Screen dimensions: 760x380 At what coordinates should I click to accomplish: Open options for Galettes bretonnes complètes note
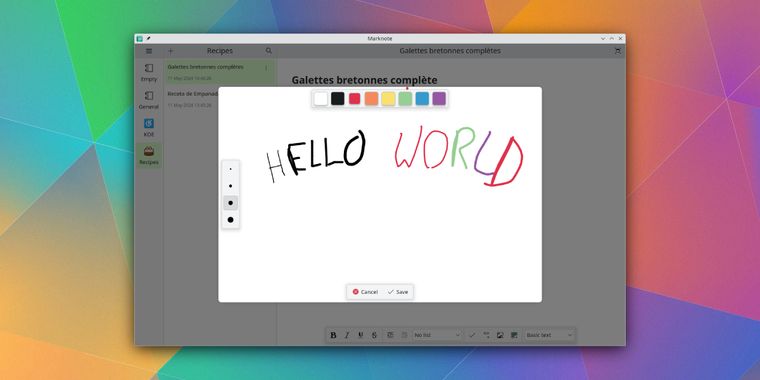[x=266, y=68]
